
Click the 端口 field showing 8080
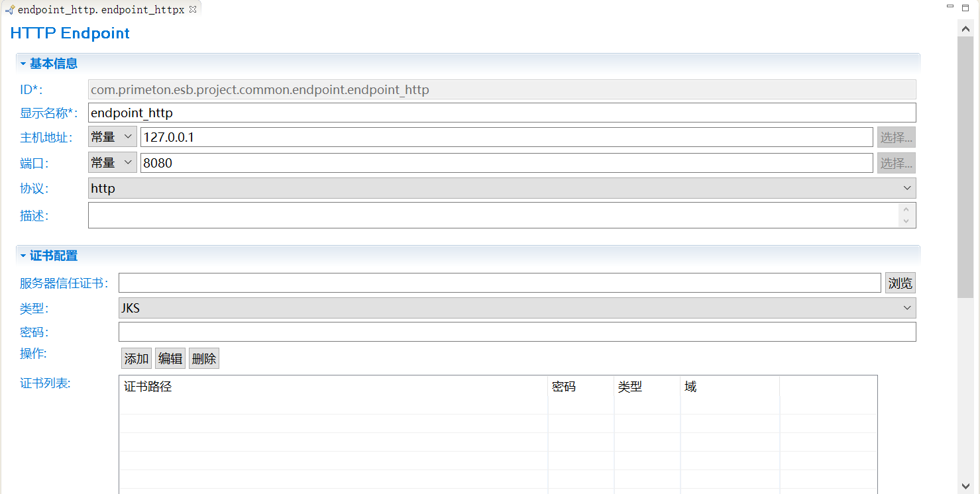click(506, 162)
